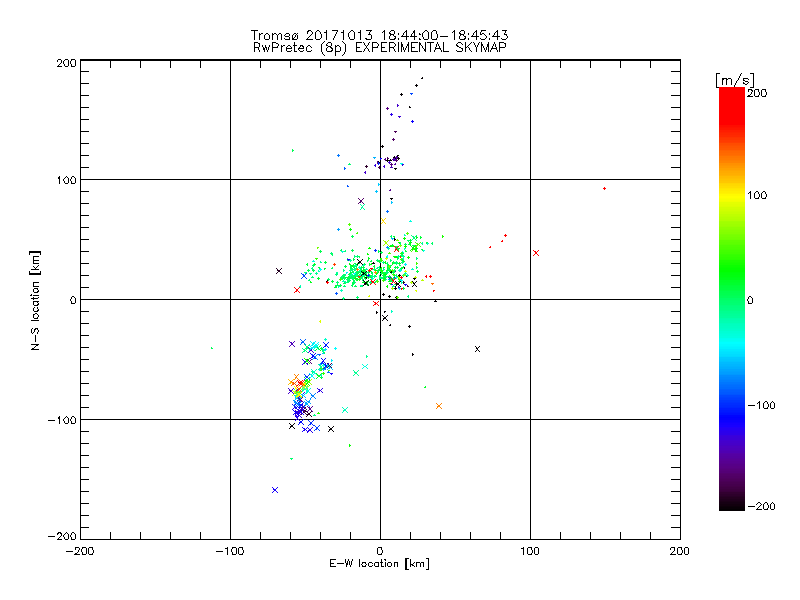Click the N-S axis tick label 0
800x600 pixels.
pyautogui.click(x=73, y=300)
